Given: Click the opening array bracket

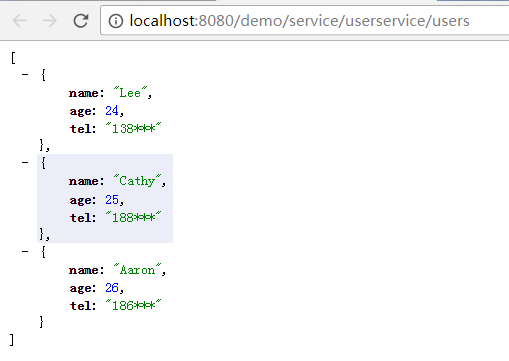Looking at the screenshot, I should (x=13, y=57).
